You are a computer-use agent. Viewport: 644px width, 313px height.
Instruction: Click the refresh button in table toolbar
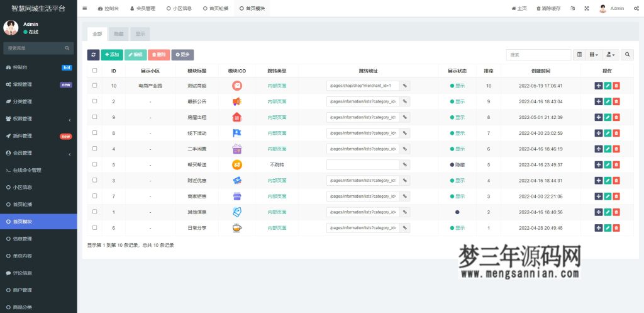tap(93, 55)
